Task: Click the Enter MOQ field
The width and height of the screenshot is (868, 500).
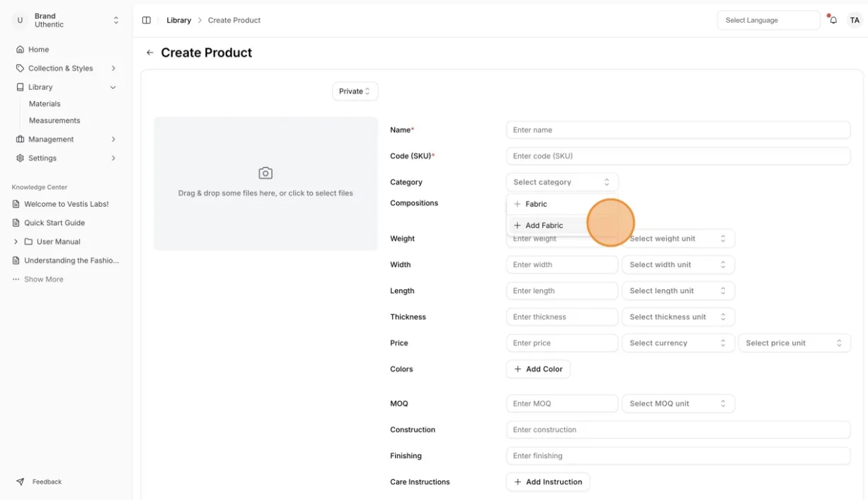Action: tap(562, 404)
